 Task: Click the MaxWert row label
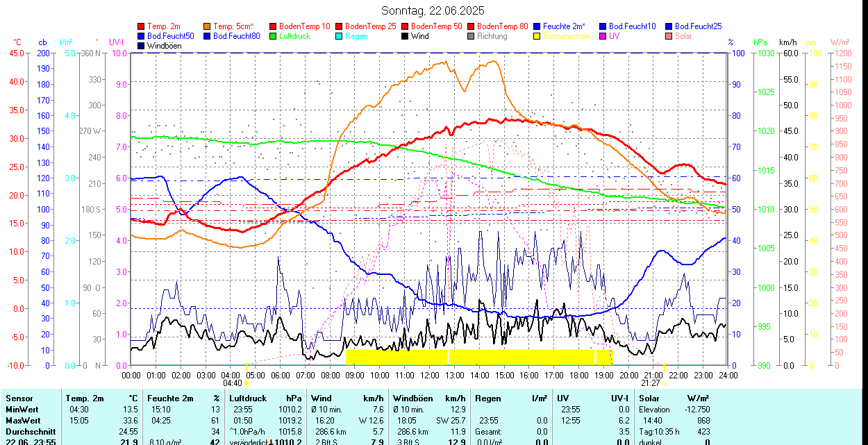pyautogui.click(x=23, y=421)
